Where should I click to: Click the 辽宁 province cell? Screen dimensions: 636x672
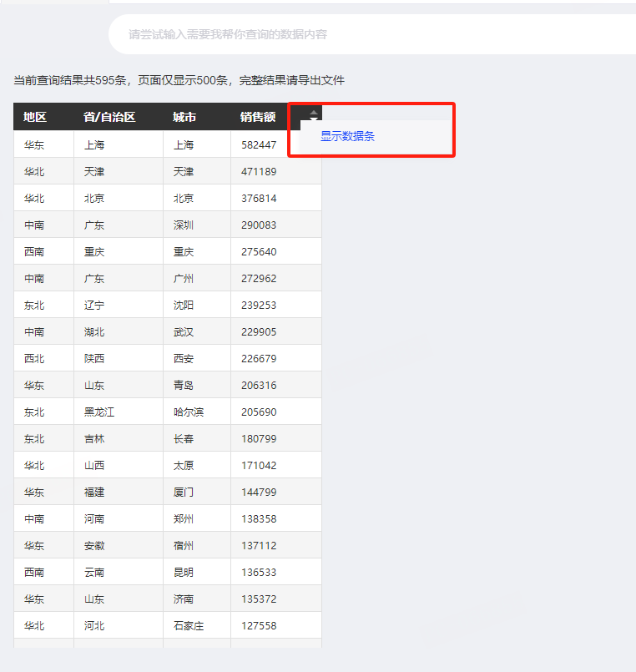tap(94, 305)
